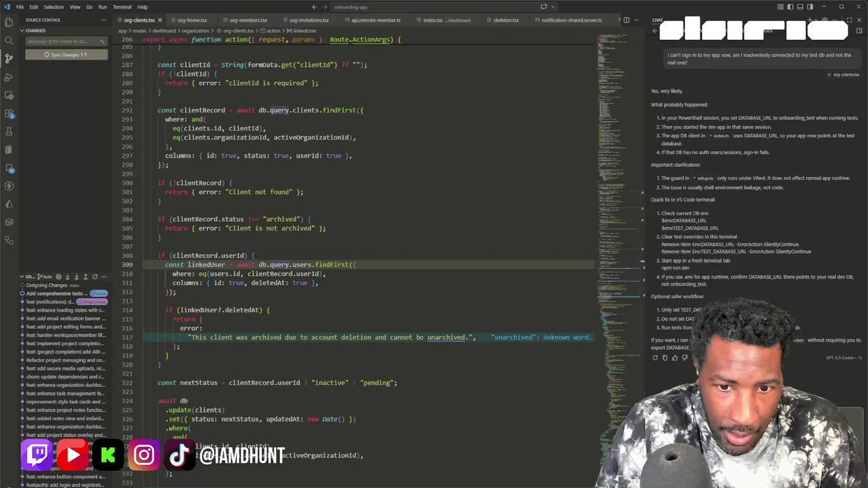Open the Search view in activity bar

click(9, 40)
